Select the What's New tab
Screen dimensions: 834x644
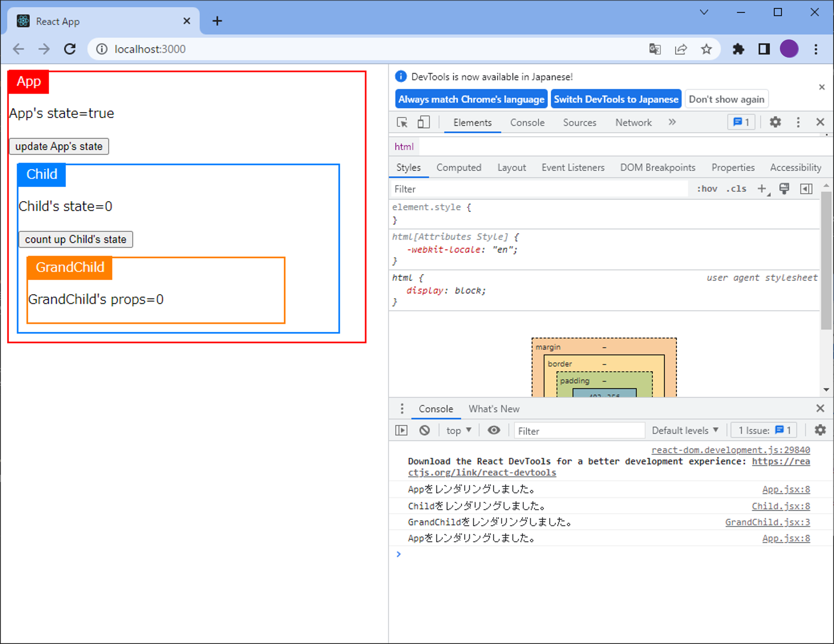click(494, 409)
